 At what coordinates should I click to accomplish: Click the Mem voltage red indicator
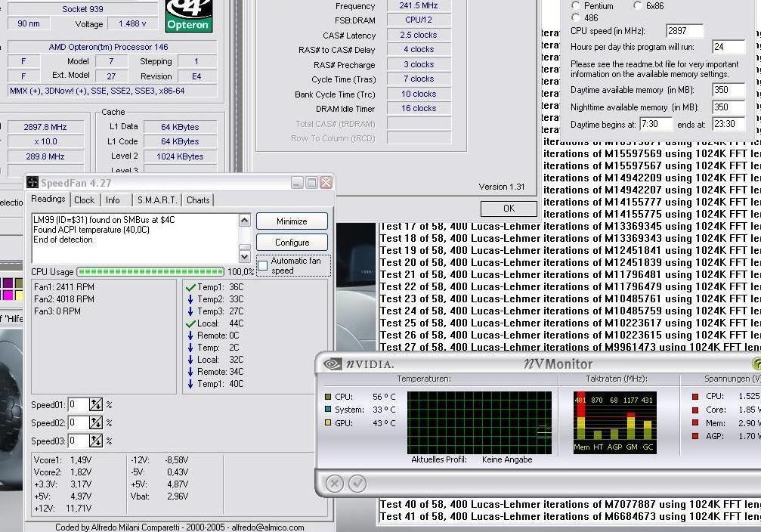[695, 422]
